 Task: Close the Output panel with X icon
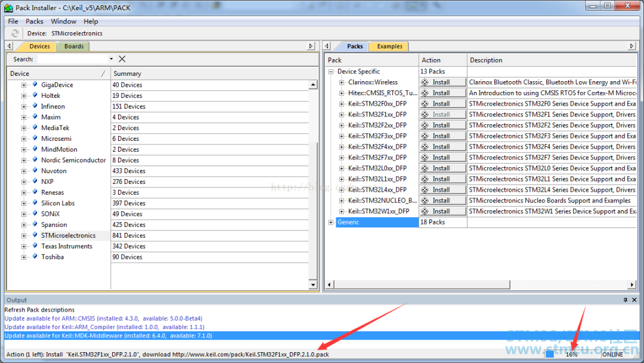pyautogui.click(x=634, y=300)
